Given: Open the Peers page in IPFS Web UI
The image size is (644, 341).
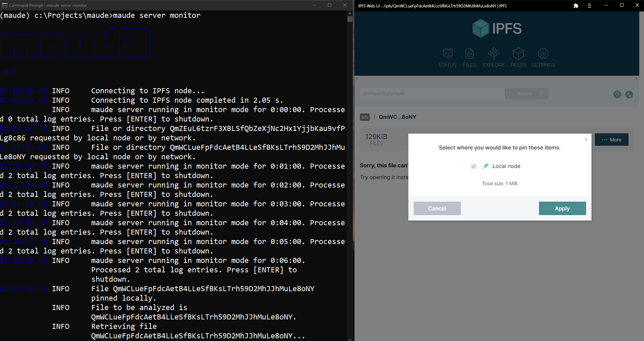Looking at the screenshot, I should click(518, 58).
